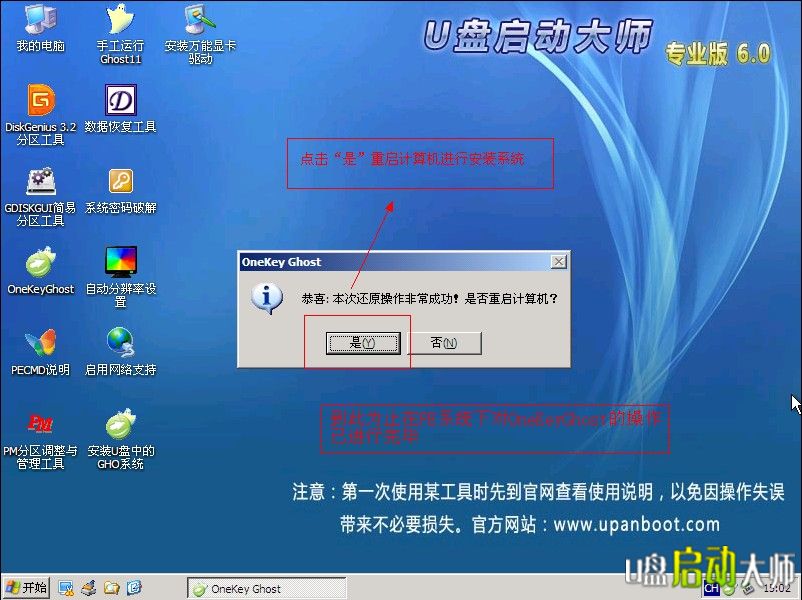Click second quick launch drive icon in taskbar

88,588
